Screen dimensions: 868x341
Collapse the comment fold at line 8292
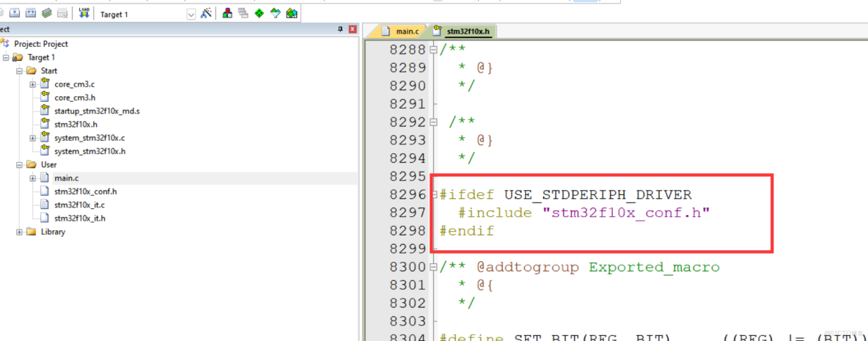click(x=433, y=122)
